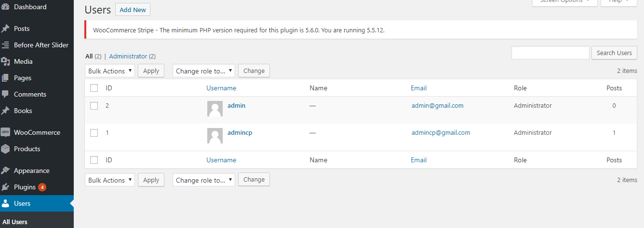Click the Plugins plug icon in sidebar
This screenshot has height=228, width=644.
[x=6, y=187]
